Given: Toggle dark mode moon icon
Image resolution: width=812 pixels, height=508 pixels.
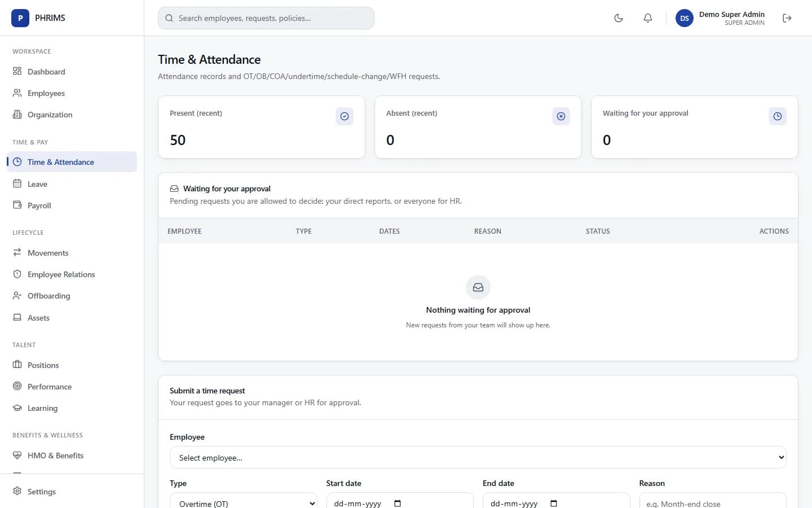Looking at the screenshot, I should tap(619, 18).
